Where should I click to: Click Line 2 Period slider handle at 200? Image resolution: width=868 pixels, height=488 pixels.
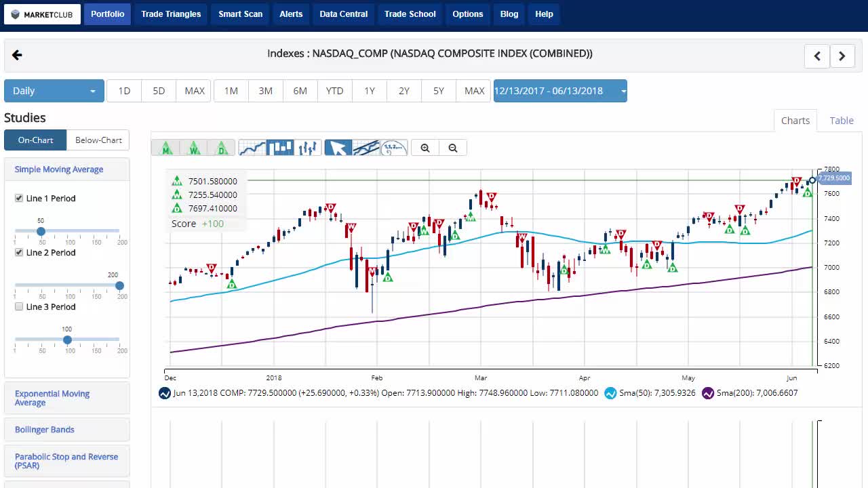[119, 285]
